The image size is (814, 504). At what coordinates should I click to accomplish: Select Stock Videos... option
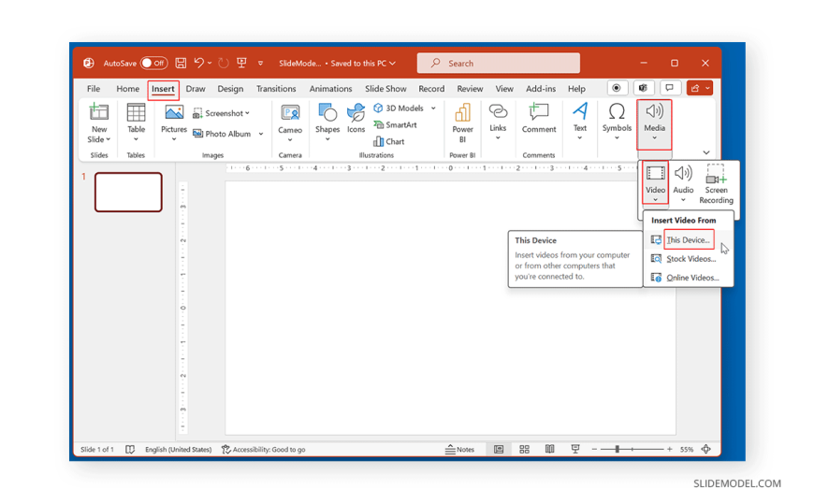690,259
